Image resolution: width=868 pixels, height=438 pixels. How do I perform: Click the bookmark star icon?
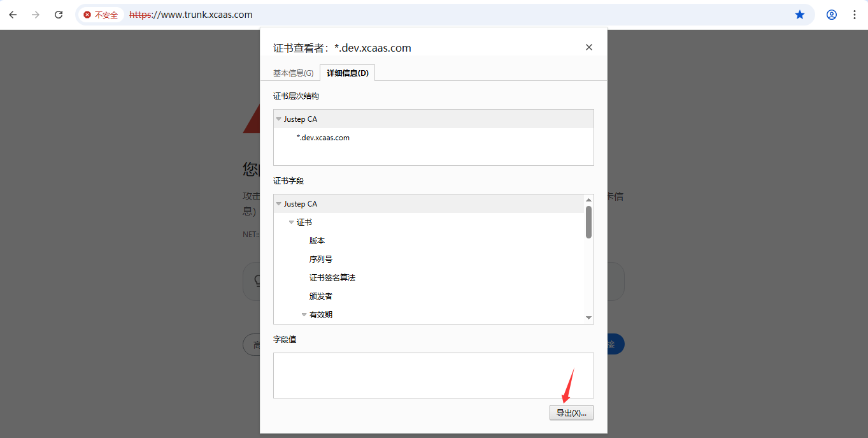coord(800,15)
